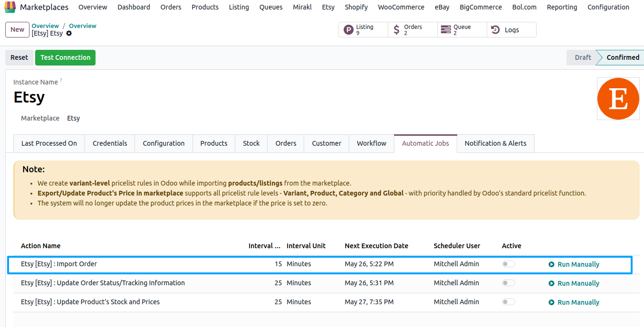The height and width of the screenshot is (327, 644).
Task: Follow first Overview breadcrumb link
Action: [x=45, y=26]
